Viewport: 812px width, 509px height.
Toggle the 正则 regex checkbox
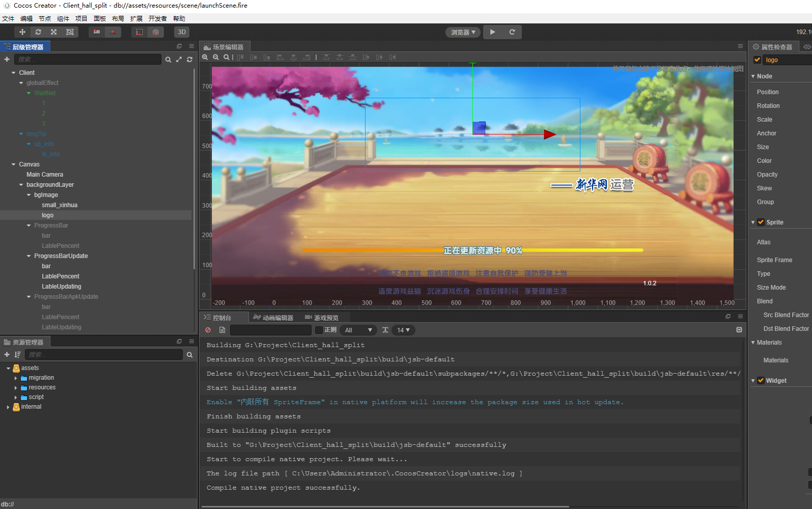pos(319,330)
